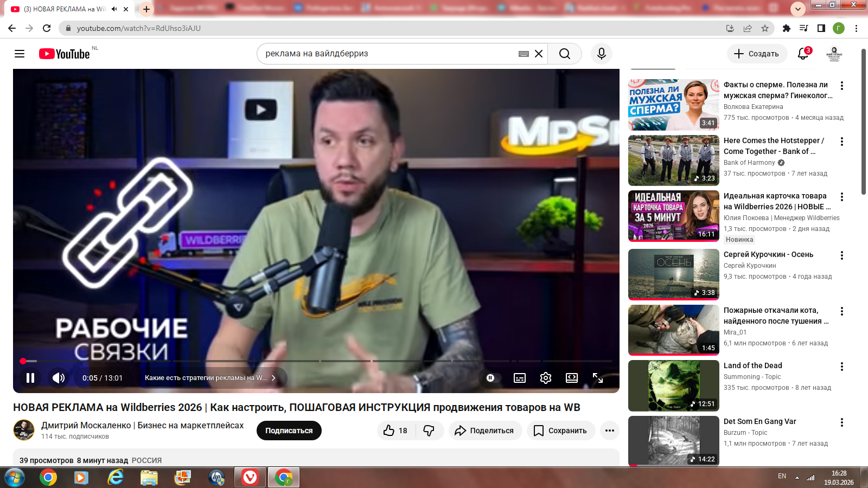Click the Chrome profile avatar
The width and height of the screenshot is (868, 488).
839,28
